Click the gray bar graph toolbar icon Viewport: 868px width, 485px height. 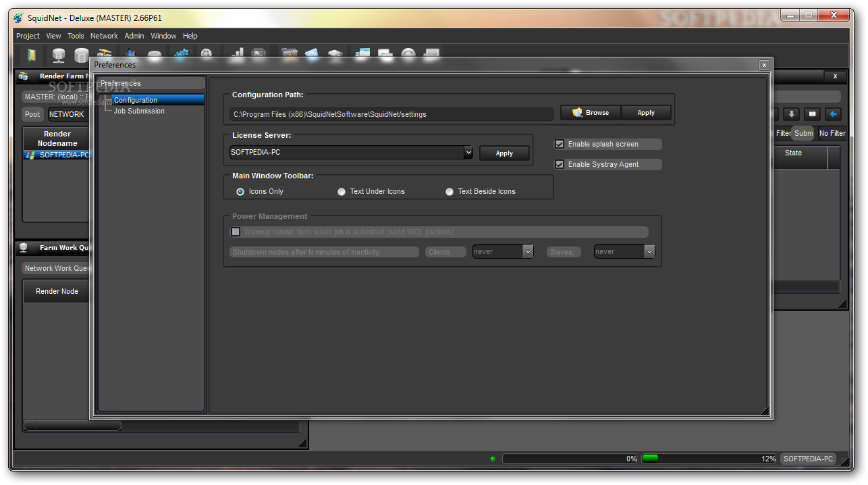(238, 53)
